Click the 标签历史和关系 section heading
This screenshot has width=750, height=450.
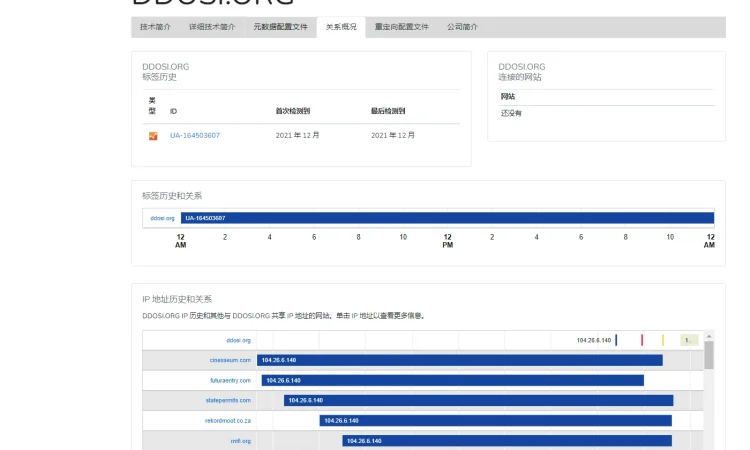pos(172,196)
